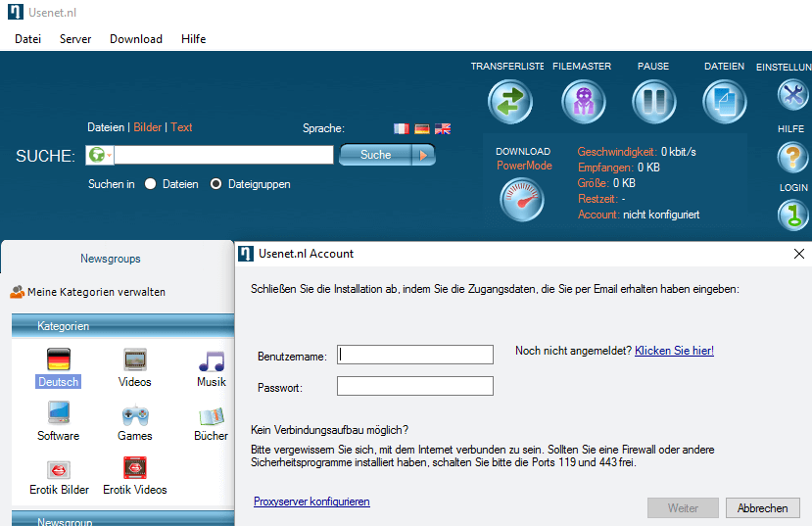Open the Erotik Videos category

coord(134,476)
